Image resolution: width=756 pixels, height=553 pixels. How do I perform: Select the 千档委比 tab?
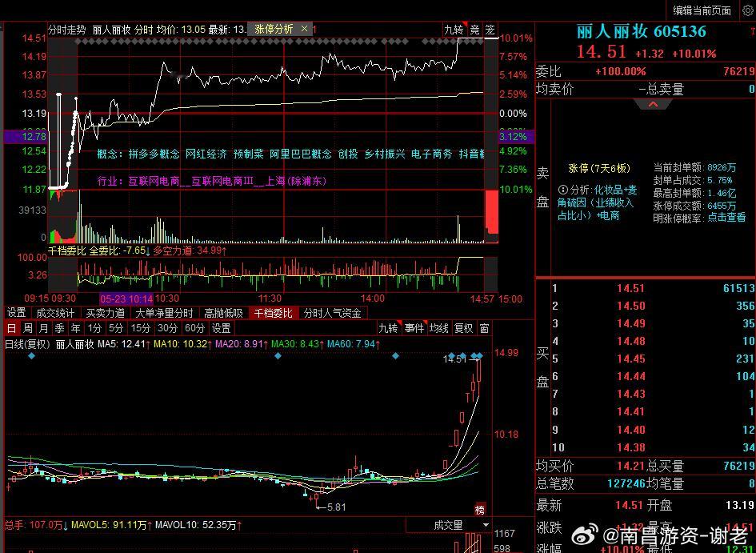point(274,313)
